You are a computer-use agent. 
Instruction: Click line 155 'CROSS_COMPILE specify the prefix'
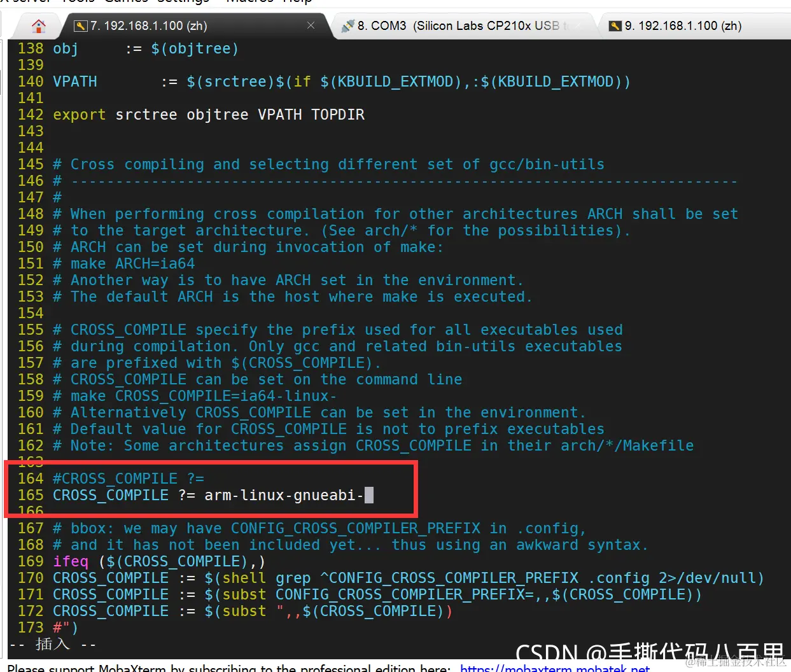tap(338, 330)
